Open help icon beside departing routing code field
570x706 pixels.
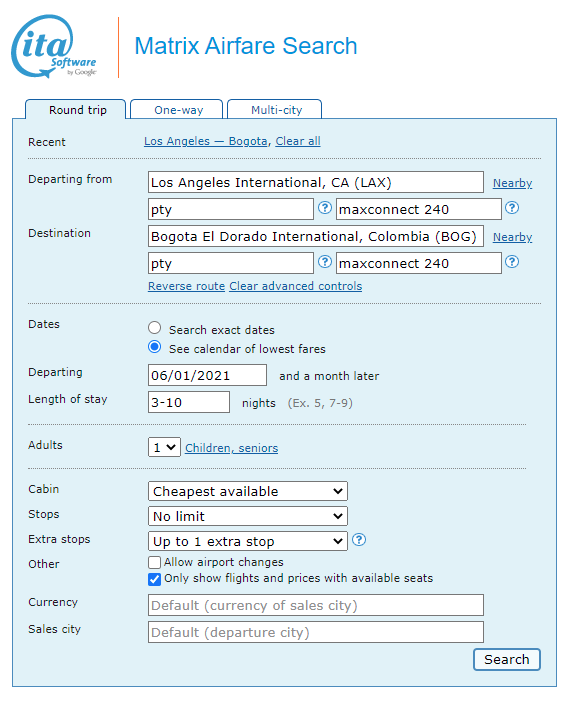point(325,208)
